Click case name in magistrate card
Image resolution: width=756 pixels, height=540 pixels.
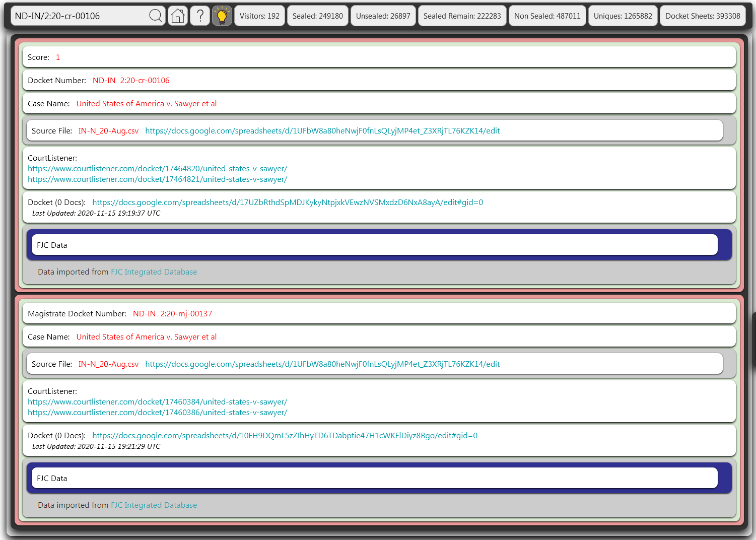147,337
